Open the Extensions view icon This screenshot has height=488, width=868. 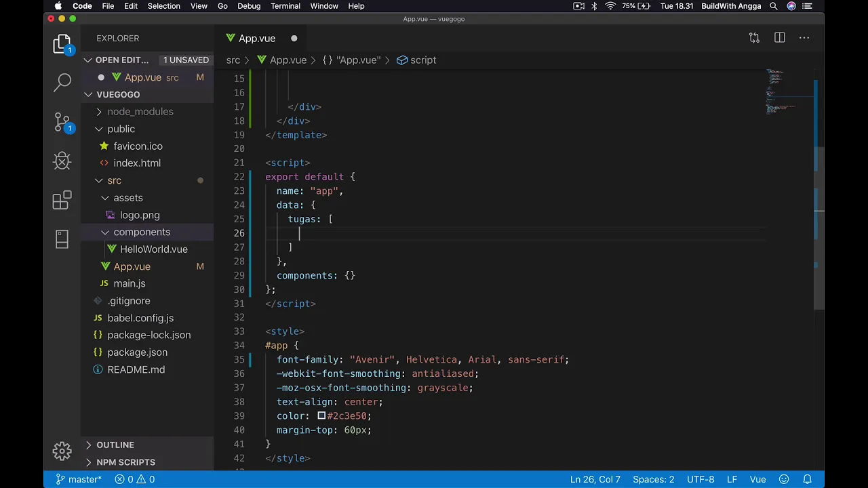coord(62,200)
